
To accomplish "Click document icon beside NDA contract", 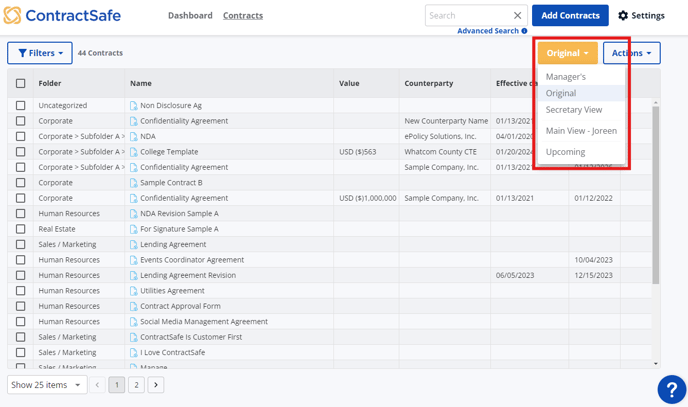I will point(133,136).
